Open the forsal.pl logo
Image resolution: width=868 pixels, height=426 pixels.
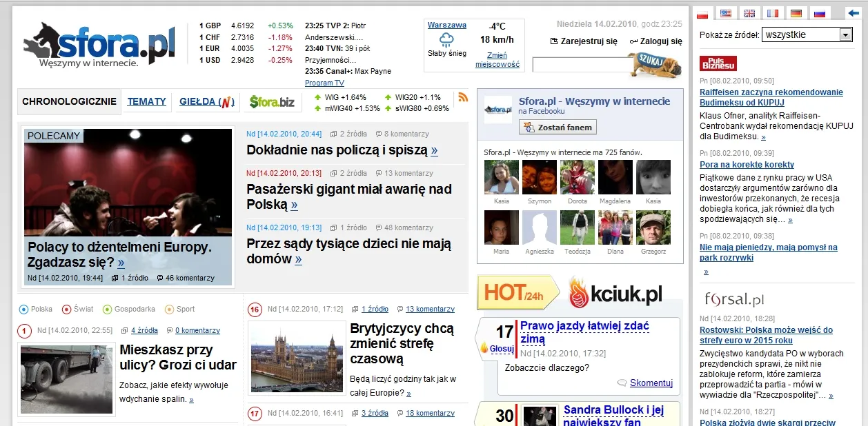[734, 300]
